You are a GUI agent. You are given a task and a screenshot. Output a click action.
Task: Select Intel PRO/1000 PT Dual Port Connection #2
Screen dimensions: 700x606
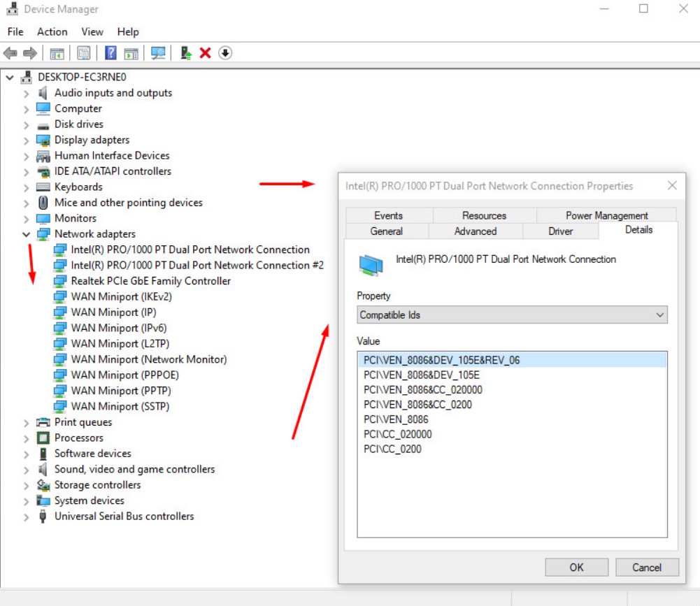[x=197, y=266]
